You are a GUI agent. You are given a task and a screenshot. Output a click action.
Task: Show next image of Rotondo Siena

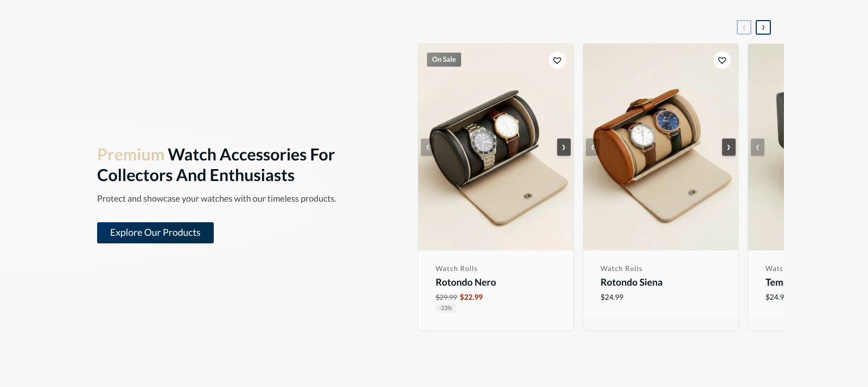[729, 147]
